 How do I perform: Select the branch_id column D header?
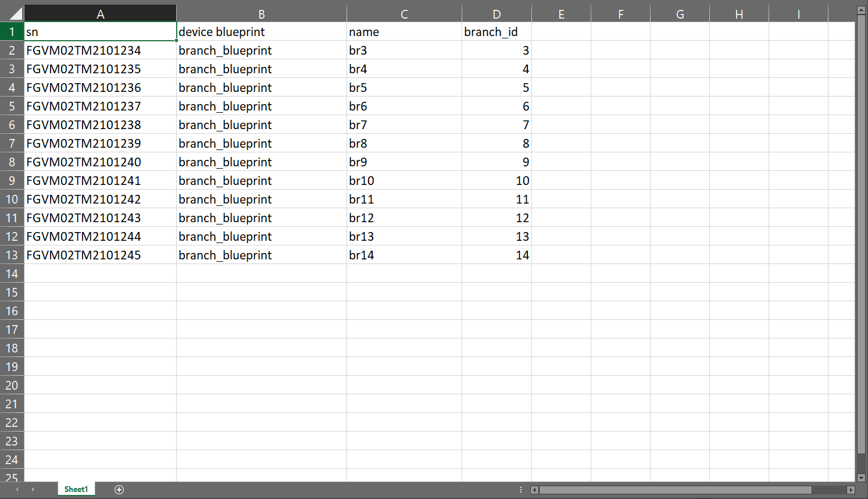tap(496, 13)
